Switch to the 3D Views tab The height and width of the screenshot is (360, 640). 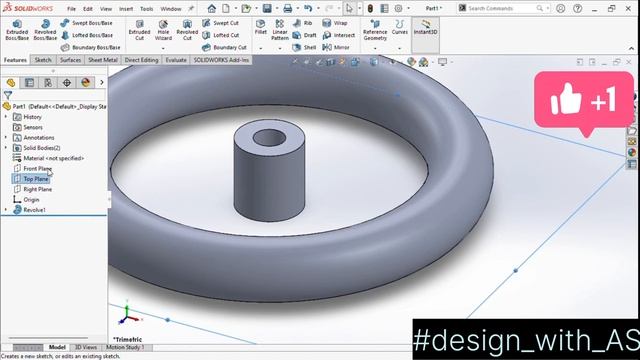(x=86, y=347)
